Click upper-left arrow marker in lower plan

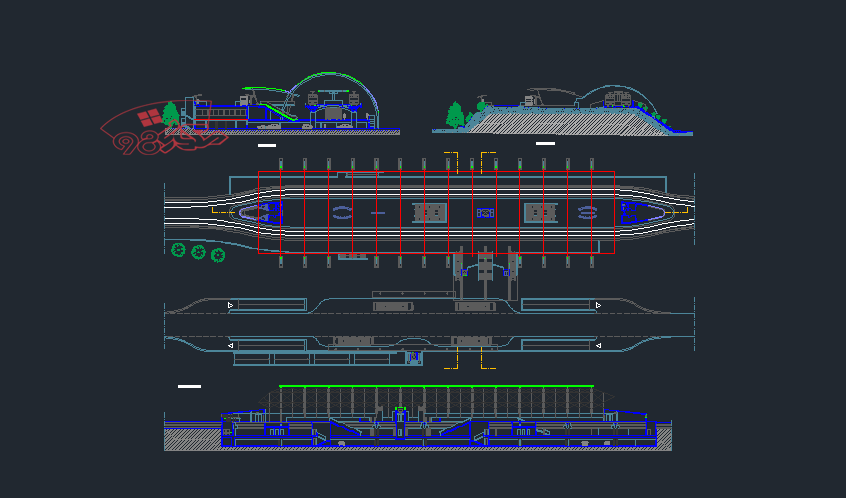click(x=231, y=305)
